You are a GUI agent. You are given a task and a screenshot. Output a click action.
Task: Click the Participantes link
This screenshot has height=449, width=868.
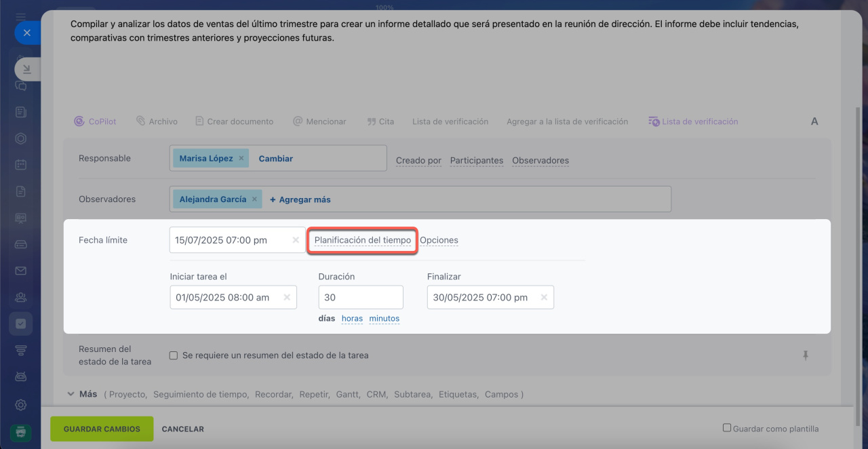click(477, 161)
